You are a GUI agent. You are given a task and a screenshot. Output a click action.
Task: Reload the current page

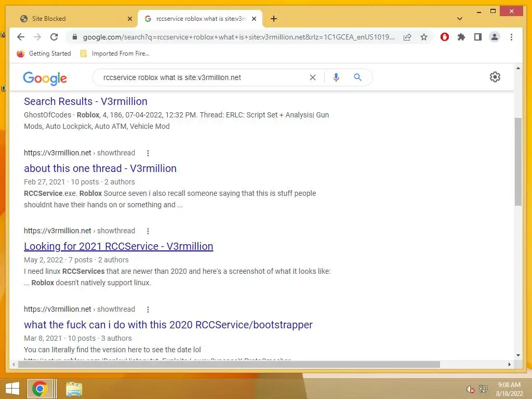coord(54,37)
